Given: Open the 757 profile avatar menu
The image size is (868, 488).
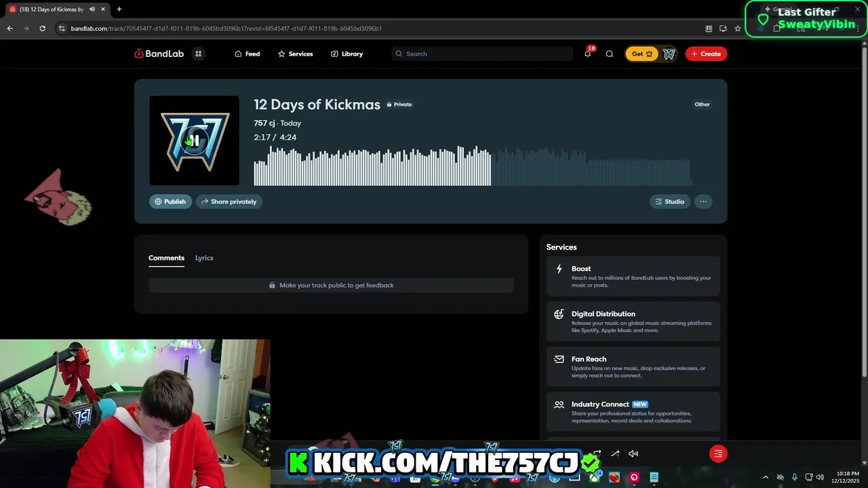Looking at the screenshot, I should (x=669, y=54).
